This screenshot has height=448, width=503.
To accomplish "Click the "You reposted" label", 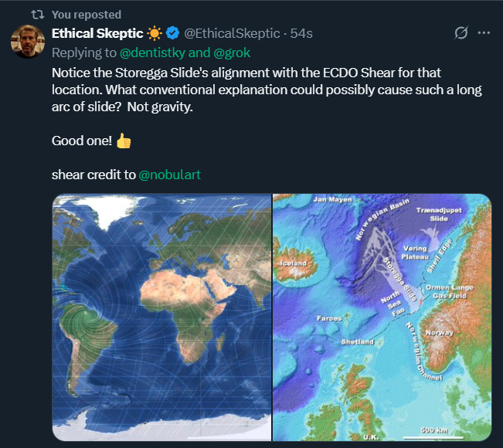I will 87,15.
